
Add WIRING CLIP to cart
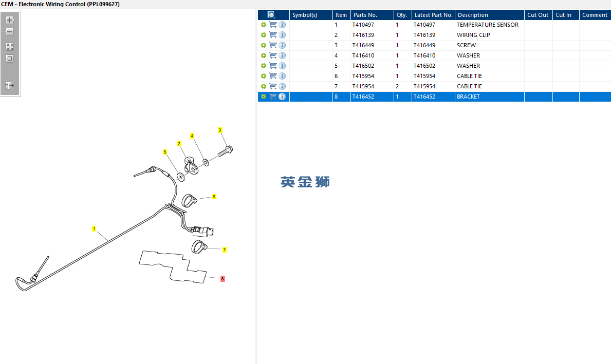(x=273, y=34)
